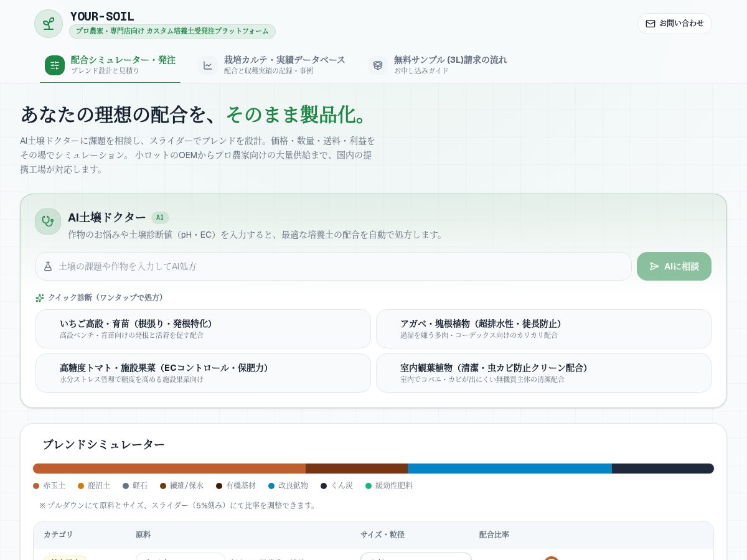Image resolution: width=747 pixels, height=560 pixels.
Task: Choose the いちご高設・育苗 quick diagnosis card
Action: [x=203, y=329]
